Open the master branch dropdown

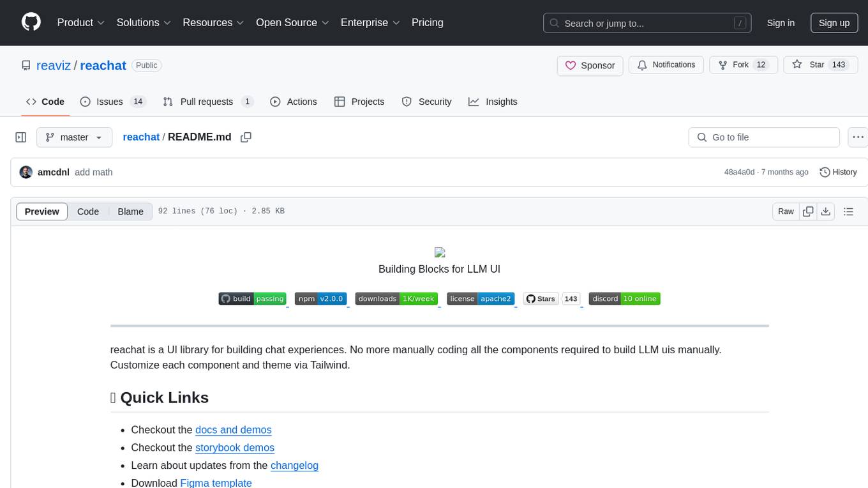(x=74, y=137)
